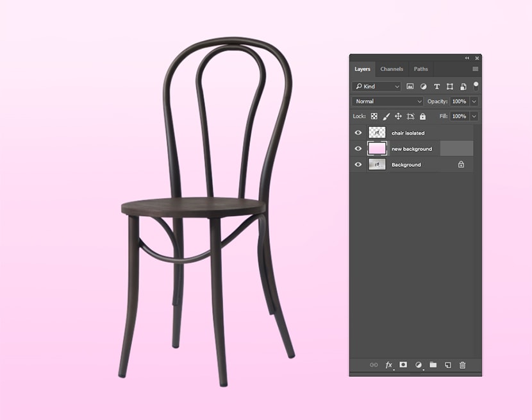Viewport: 532px width, 420px height.
Task: Open the Normal blend mode dropdown
Action: tap(388, 101)
